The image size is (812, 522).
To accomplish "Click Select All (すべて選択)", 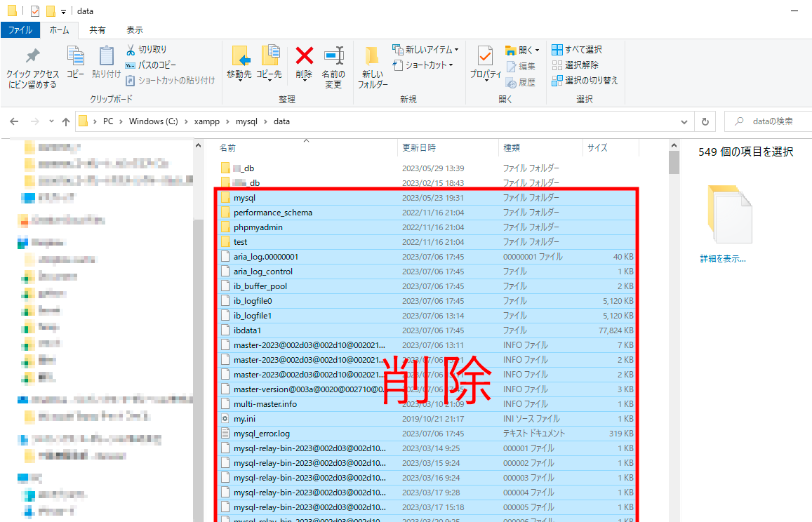I will point(577,50).
